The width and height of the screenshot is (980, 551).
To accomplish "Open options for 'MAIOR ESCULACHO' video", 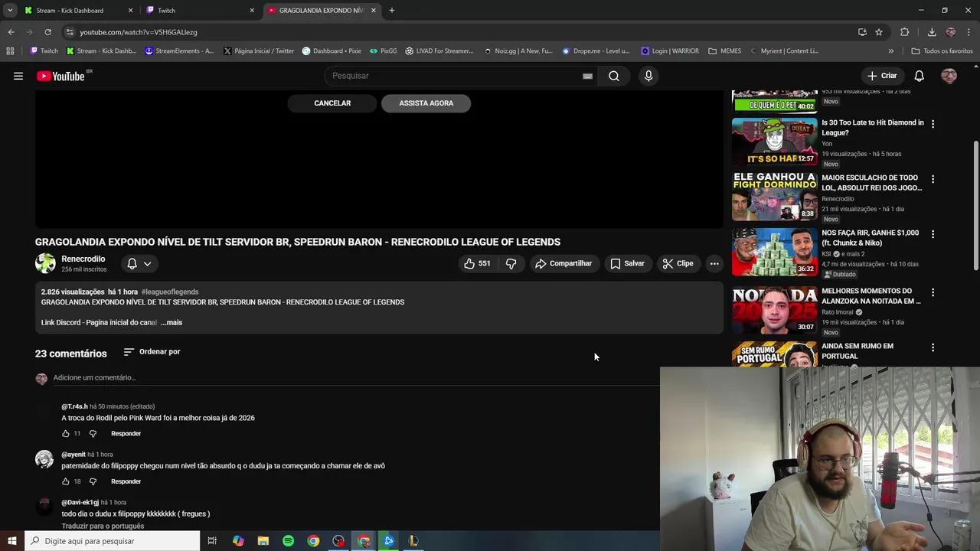I will [x=933, y=178].
